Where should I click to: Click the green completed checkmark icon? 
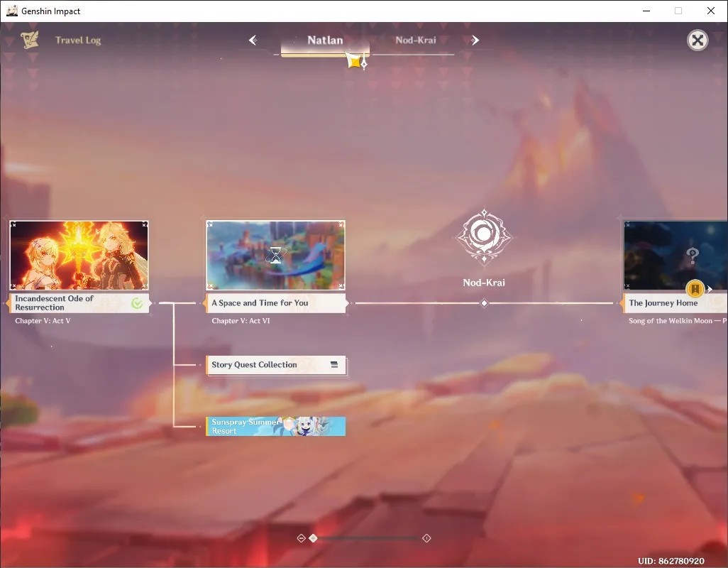pyautogui.click(x=137, y=303)
